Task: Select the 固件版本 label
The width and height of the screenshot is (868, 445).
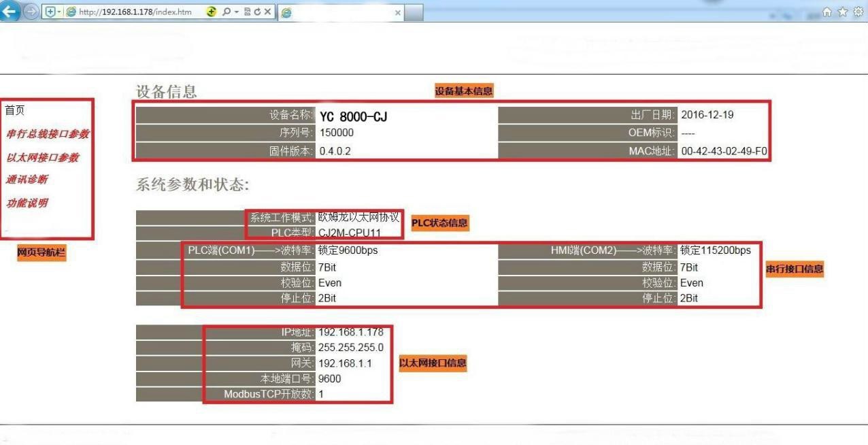Action: [293, 151]
